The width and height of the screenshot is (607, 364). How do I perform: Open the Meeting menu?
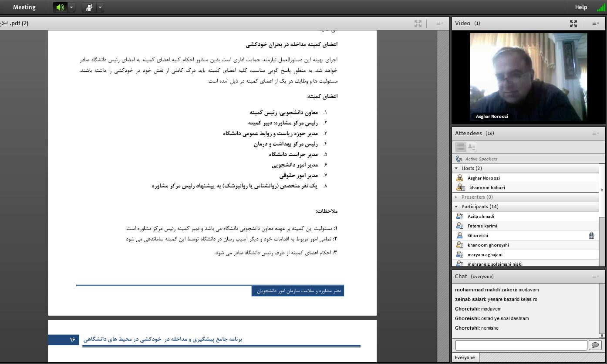(24, 7)
